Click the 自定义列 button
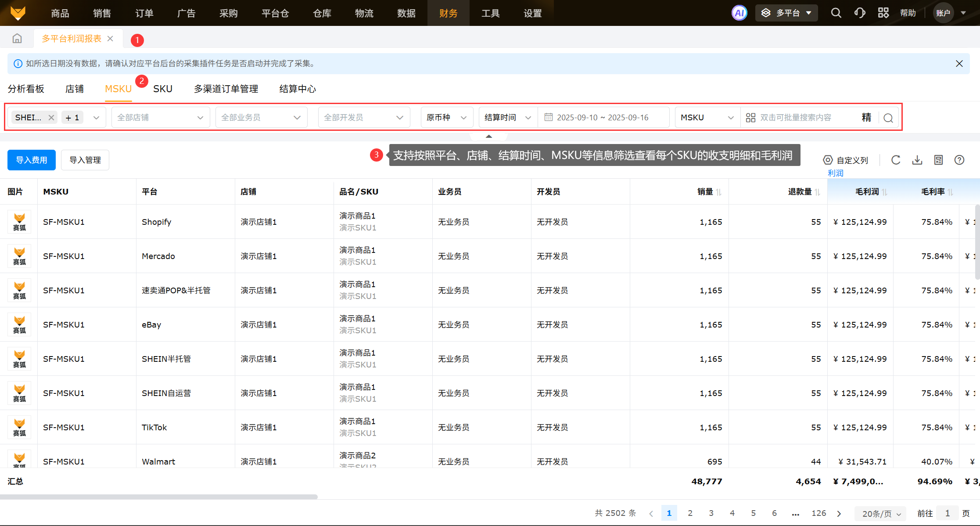The width and height of the screenshot is (980, 526). click(x=845, y=160)
